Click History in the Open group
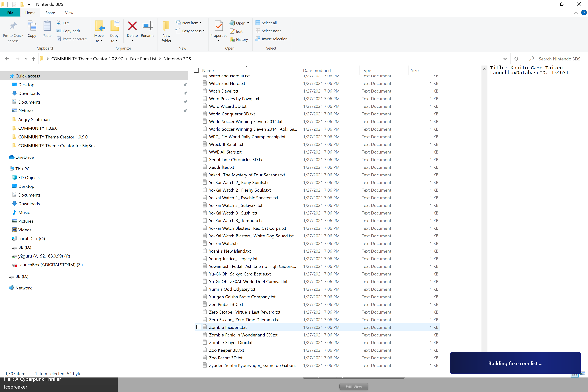588x392 pixels. click(x=239, y=39)
